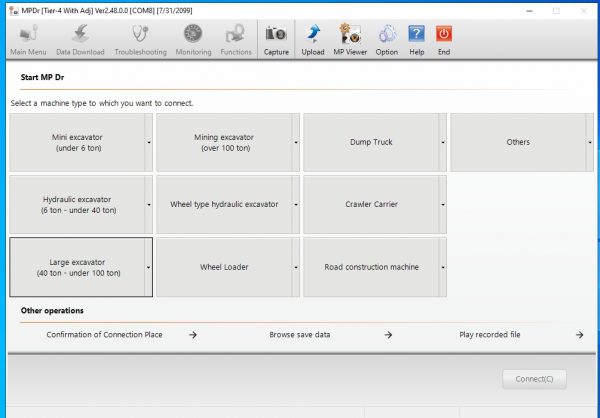Select Hydraulic excavator (6 ton - under 40 ton)
The image size is (600, 418).
point(77,205)
